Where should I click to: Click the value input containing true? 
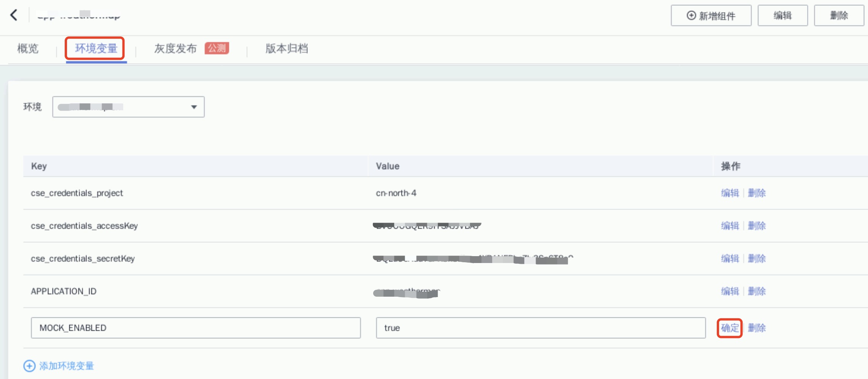tap(540, 328)
